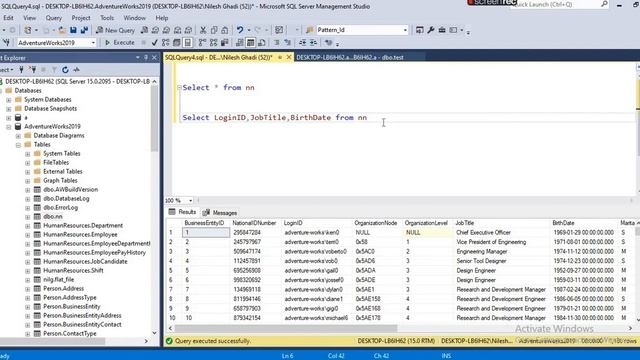Click the Copy icon in toolbar

click(214, 30)
